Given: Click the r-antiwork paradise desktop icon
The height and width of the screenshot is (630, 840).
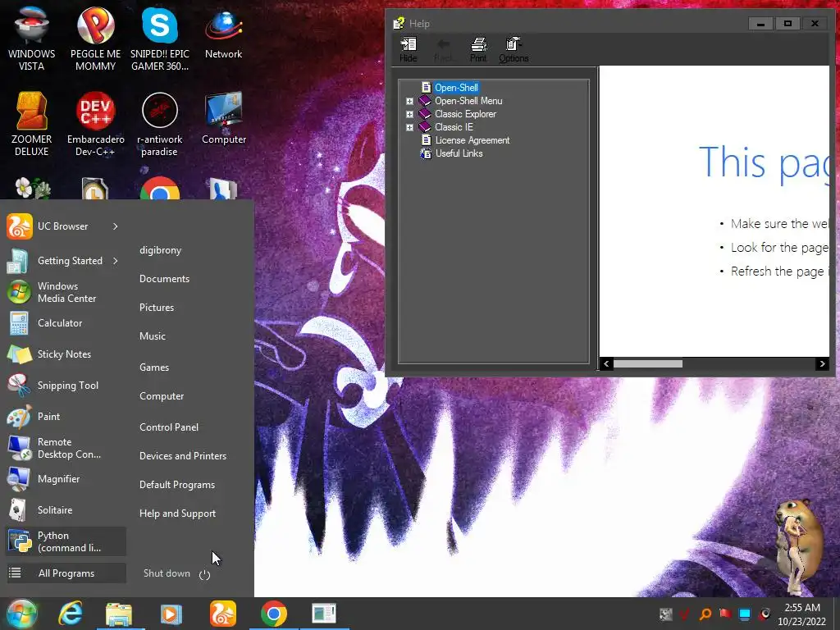Looking at the screenshot, I should click(160, 123).
